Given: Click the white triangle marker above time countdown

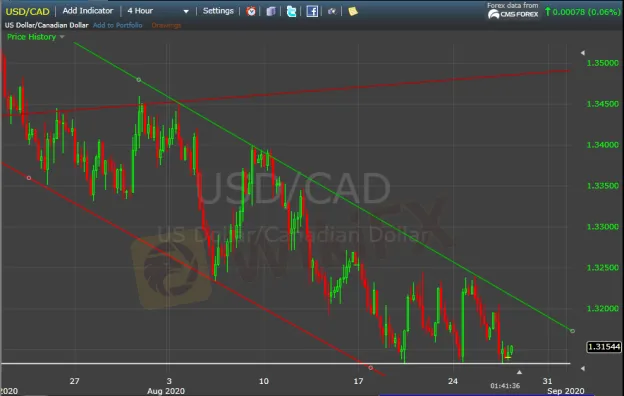Looking at the screenshot, I should (x=519, y=372).
